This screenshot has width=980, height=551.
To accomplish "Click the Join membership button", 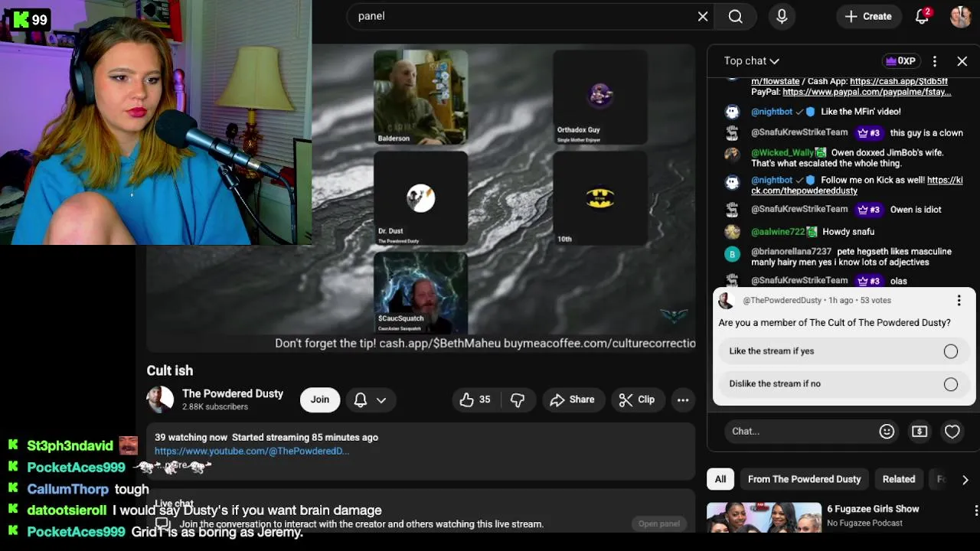I will click(320, 399).
